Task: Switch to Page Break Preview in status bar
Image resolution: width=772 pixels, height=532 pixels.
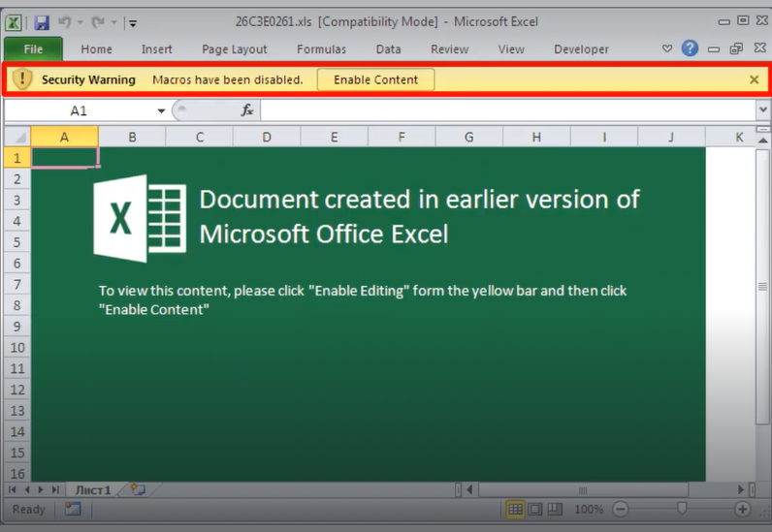Action: point(555,510)
